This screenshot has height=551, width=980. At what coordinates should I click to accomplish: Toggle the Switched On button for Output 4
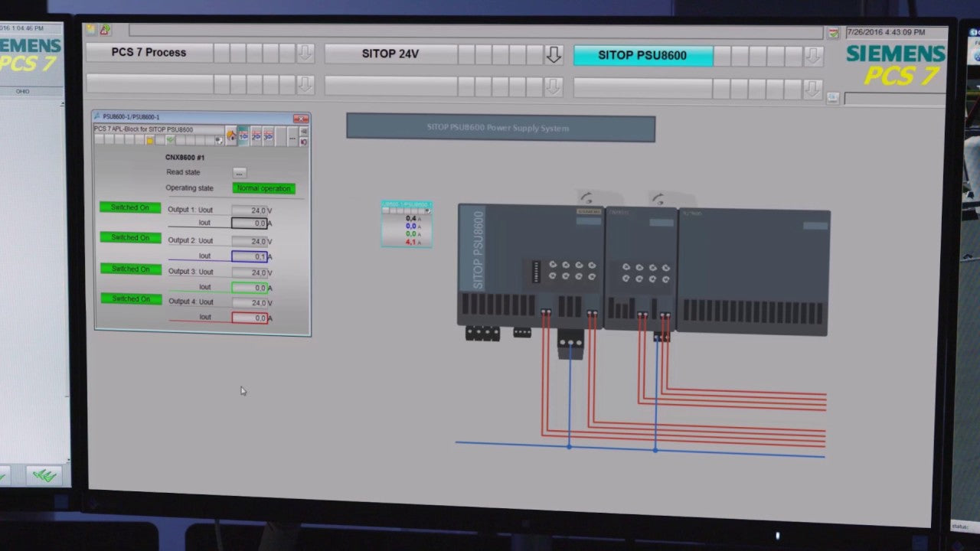click(130, 298)
